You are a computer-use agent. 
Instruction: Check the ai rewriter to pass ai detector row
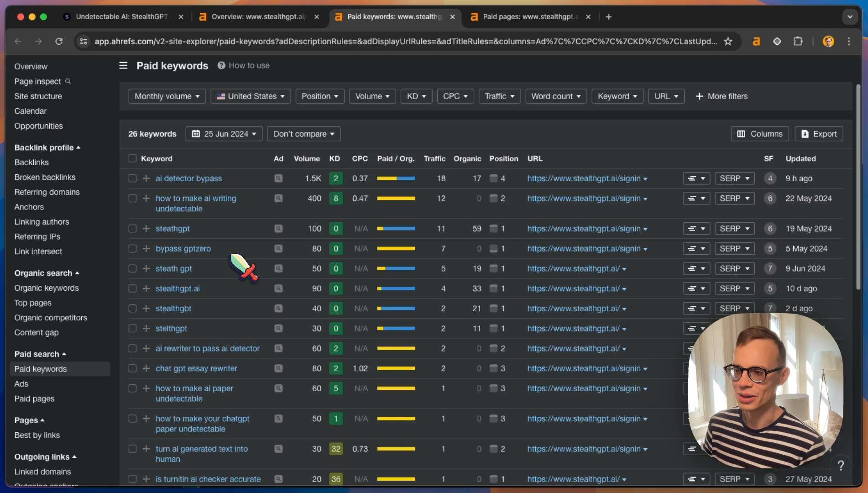[x=132, y=348]
